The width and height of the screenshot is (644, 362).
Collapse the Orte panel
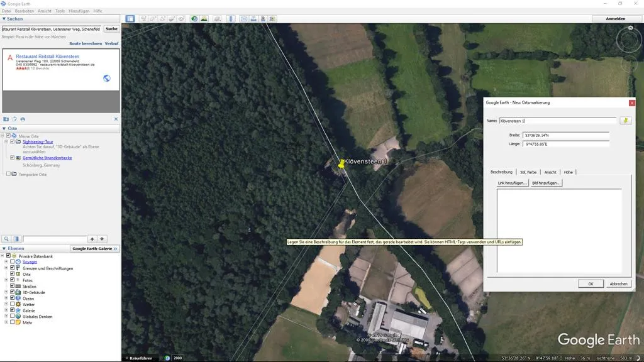coord(4,128)
